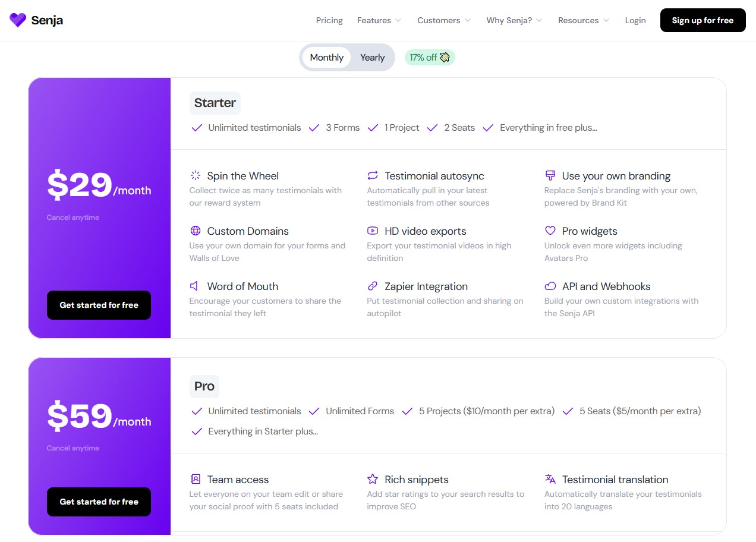756x542 pixels.
Task: Go to the Pricing page
Action: (329, 20)
